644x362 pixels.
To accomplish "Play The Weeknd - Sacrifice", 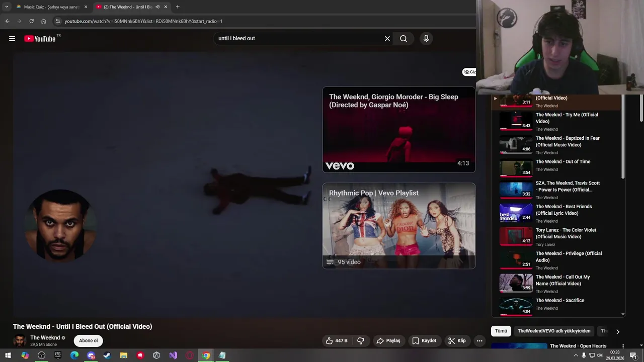I will point(556,306).
